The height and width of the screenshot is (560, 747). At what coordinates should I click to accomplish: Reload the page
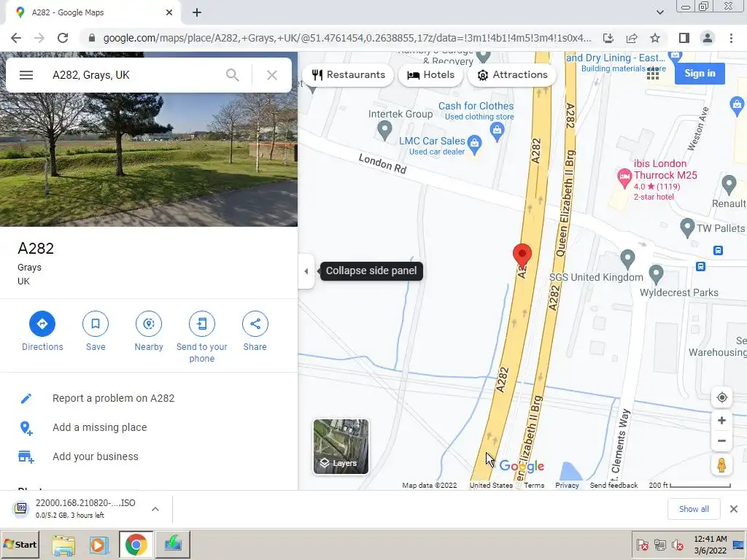point(63,38)
